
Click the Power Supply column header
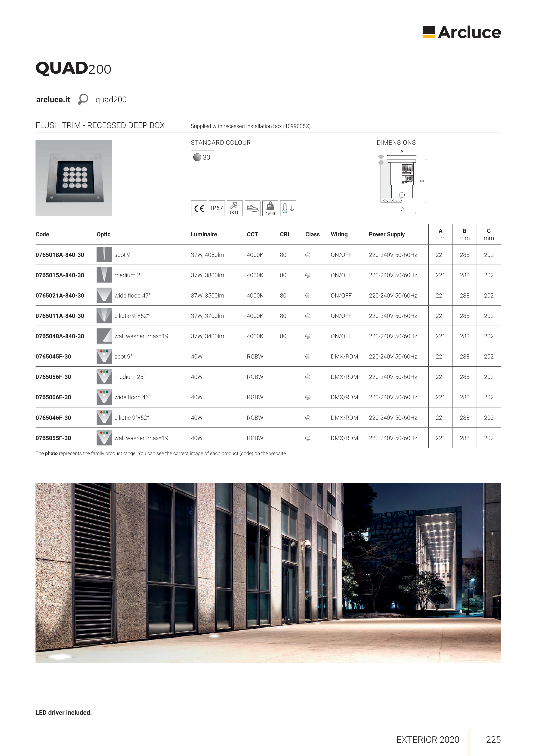pos(387,234)
